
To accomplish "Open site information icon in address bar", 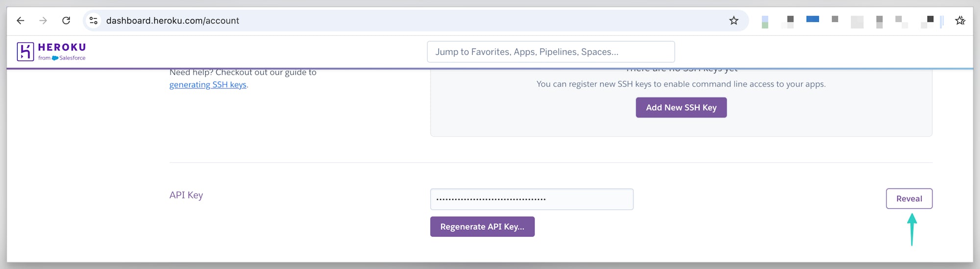I will [x=93, y=21].
